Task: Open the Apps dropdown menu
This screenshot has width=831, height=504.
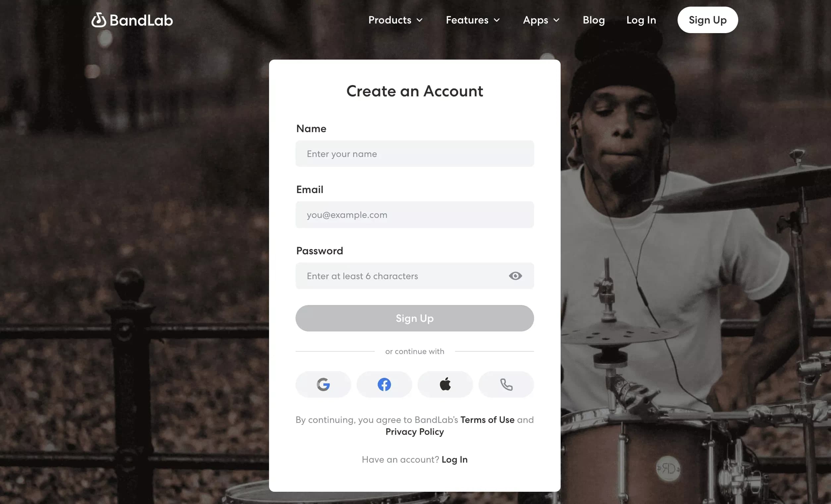Action: click(x=541, y=20)
